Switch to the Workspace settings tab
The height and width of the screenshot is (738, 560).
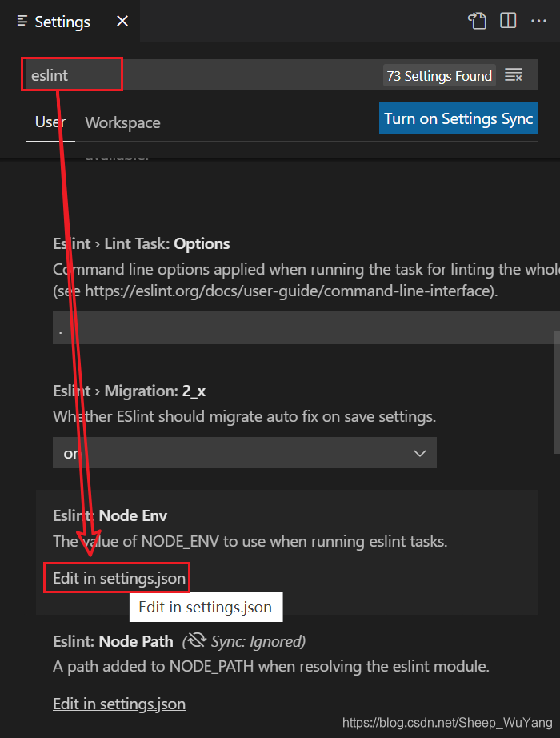[x=123, y=122]
